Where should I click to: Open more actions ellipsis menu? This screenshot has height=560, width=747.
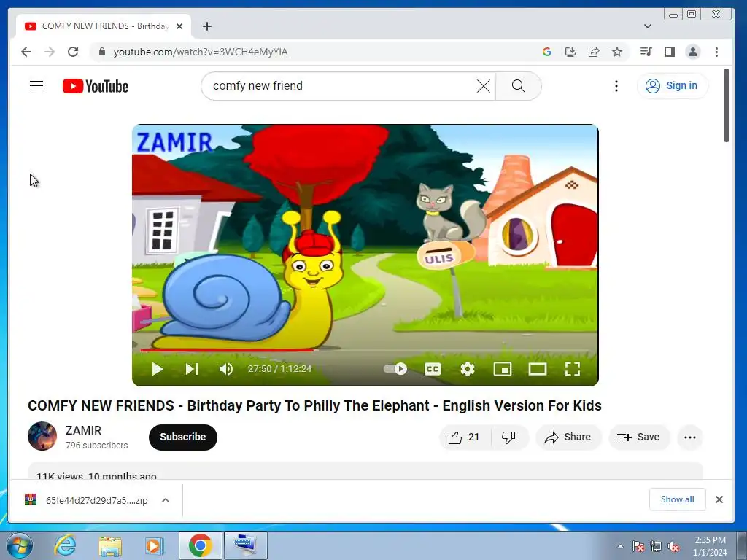[690, 437]
